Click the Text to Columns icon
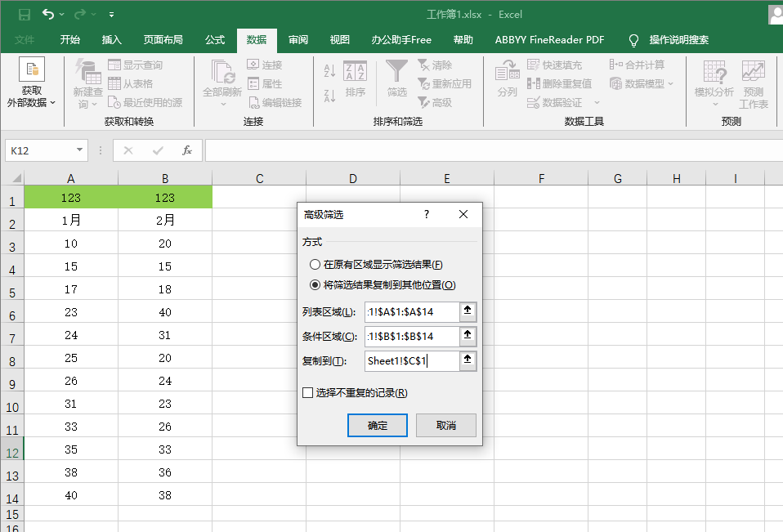Image resolution: width=783 pixels, height=532 pixels. click(x=507, y=78)
